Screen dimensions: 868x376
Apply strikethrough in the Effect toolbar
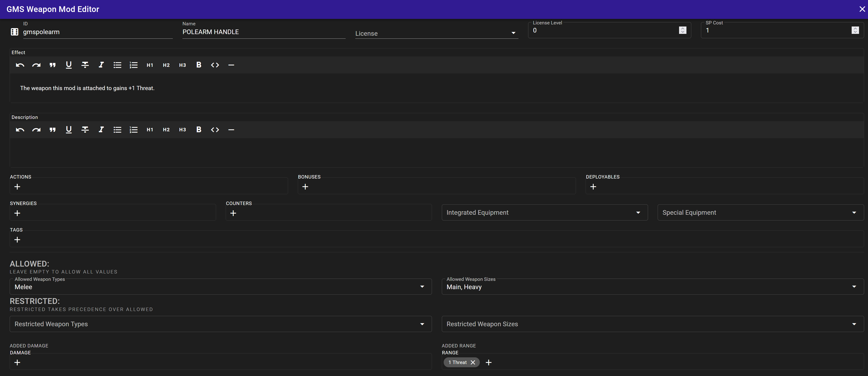85,65
